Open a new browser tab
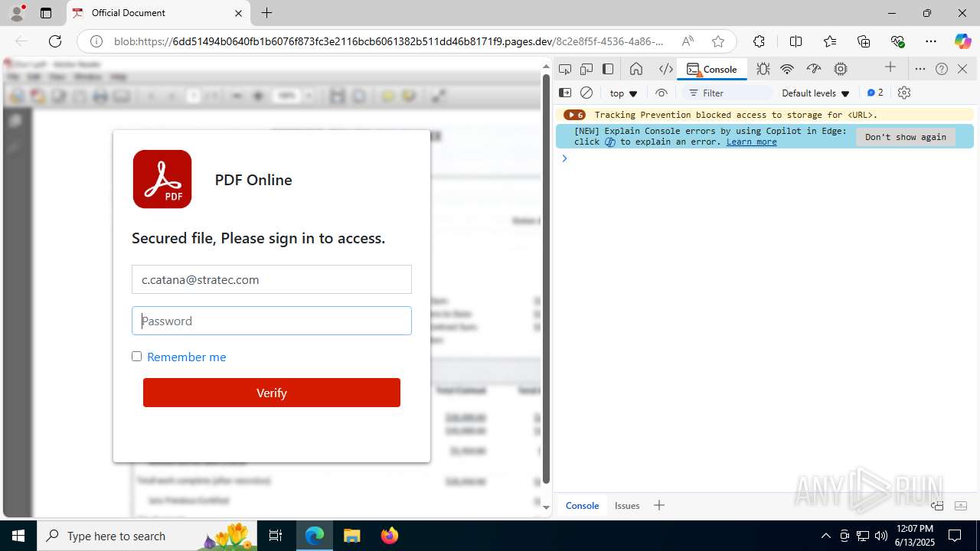980x551 pixels. (x=266, y=13)
